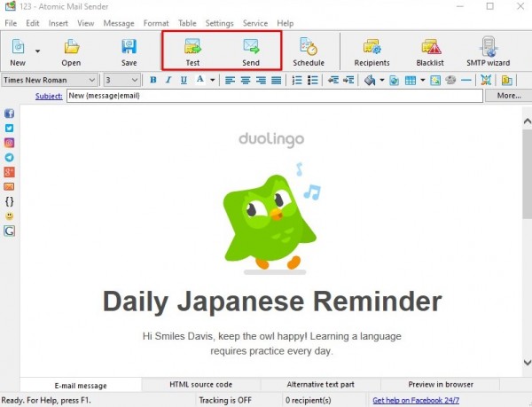Image resolution: width=532 pixels, height=407 pixels.
Task: Switch to Preview in browser tab
Action: [x=441, y=385]
